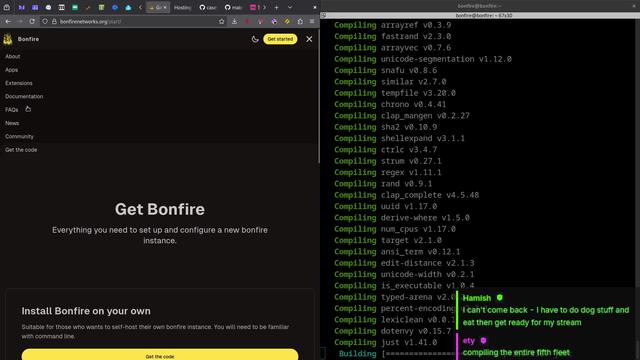Bookmark this page with the star
This screenshot has width=640, height=360.
(x=222, y=21)
